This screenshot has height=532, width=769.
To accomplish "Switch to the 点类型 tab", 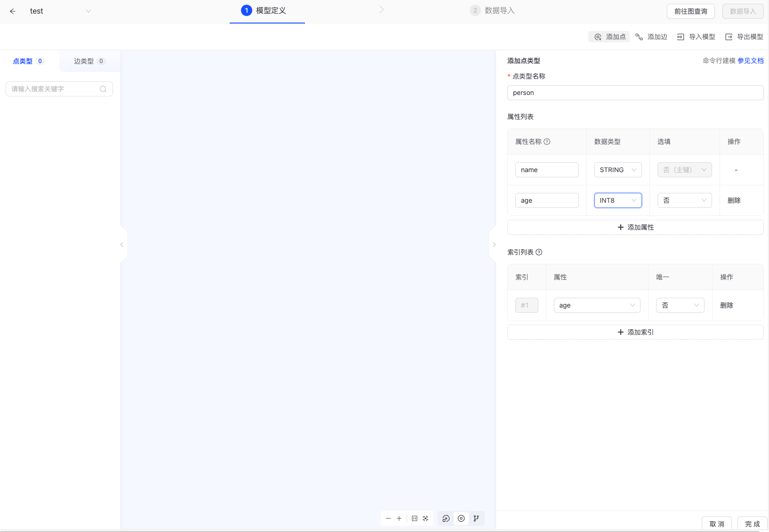I will click(x=28, y=61).
